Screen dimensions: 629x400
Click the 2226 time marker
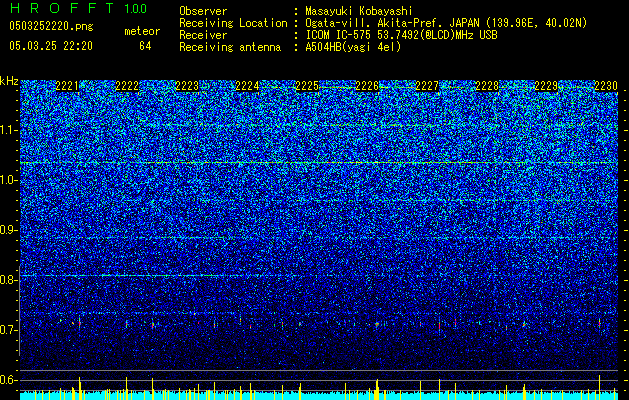(x=367, y=86)
